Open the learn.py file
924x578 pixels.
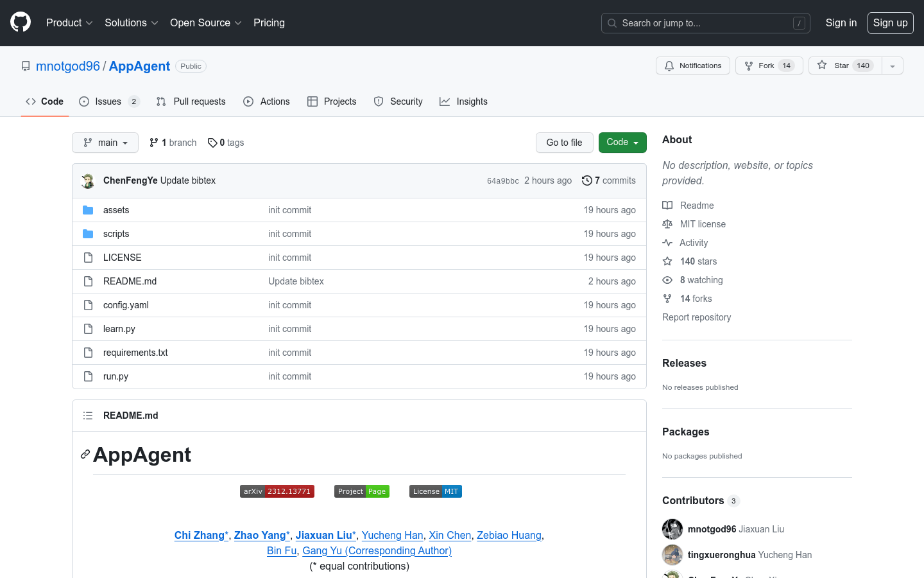tap(119, 329)
